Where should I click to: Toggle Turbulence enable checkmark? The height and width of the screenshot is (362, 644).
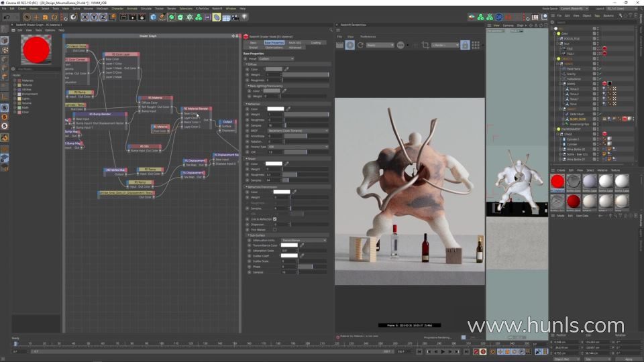600,79
